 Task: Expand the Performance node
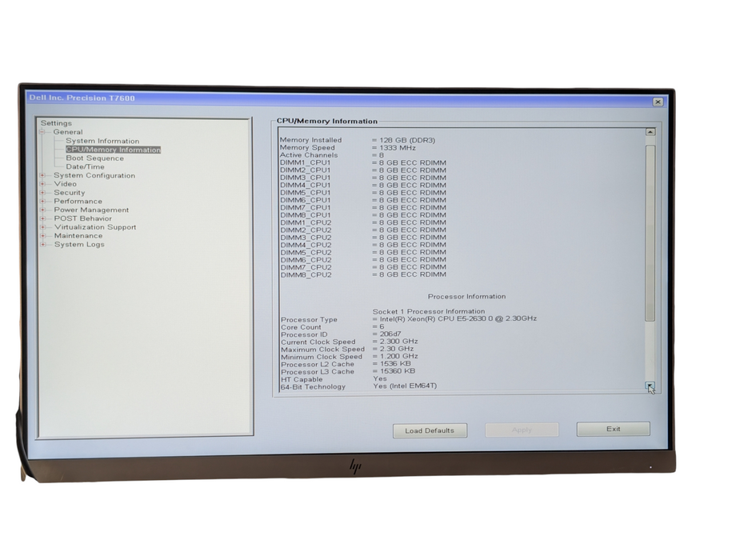point(42,202)
